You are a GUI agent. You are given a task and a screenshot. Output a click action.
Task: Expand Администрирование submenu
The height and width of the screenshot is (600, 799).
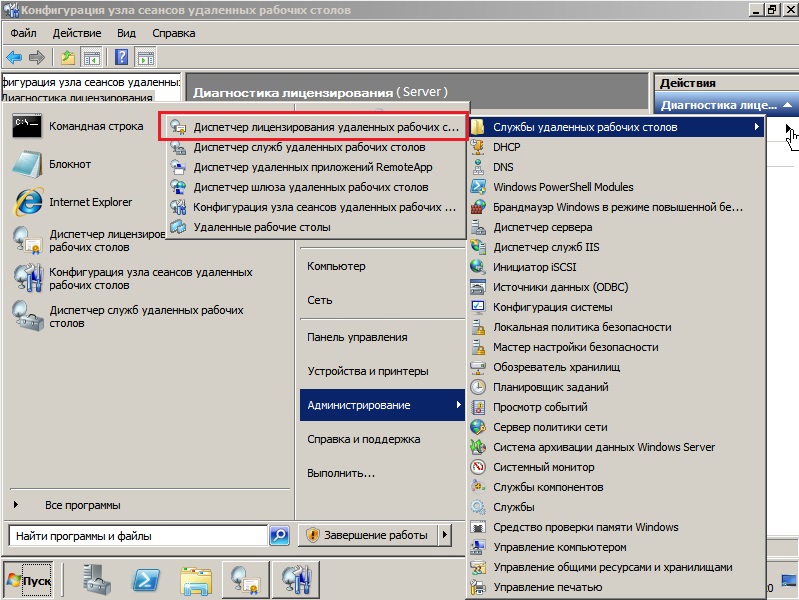(382, 405)
